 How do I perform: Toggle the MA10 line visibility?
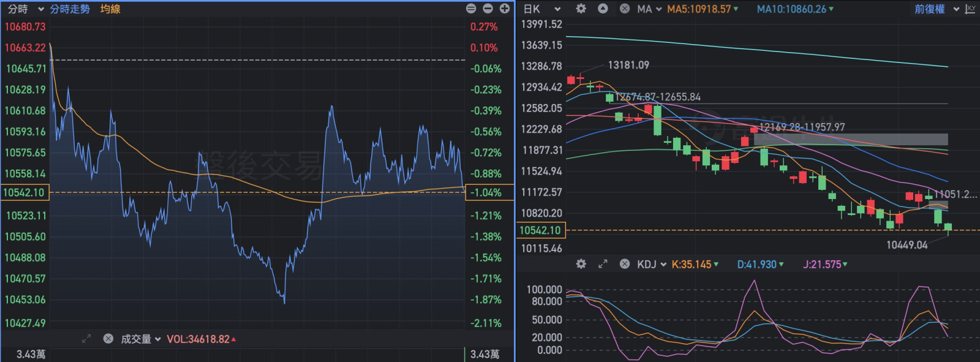794,9
